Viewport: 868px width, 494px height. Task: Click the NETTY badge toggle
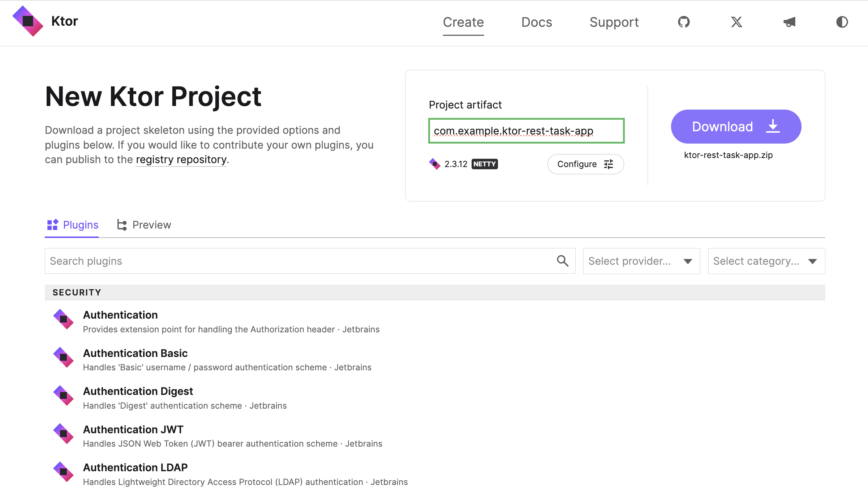(x=484, y=164)
